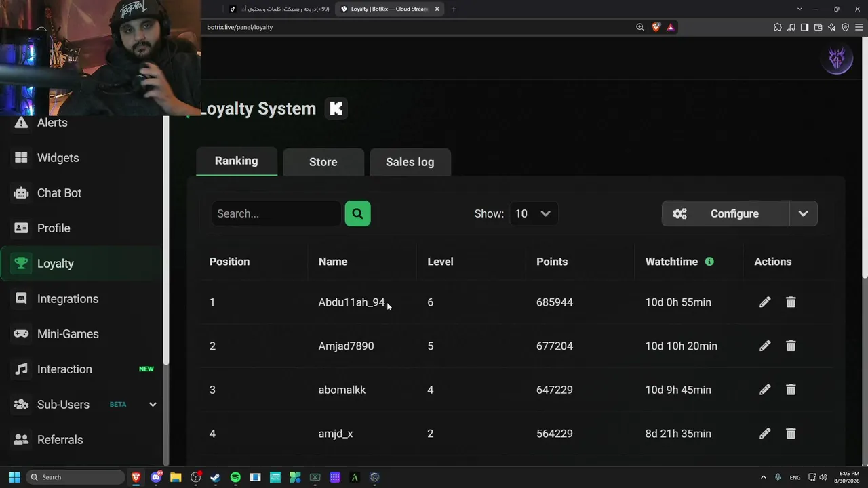This screenshot has width=868, height=488.
Task: Open the browser hamburger menu
Action: [859, 27]
